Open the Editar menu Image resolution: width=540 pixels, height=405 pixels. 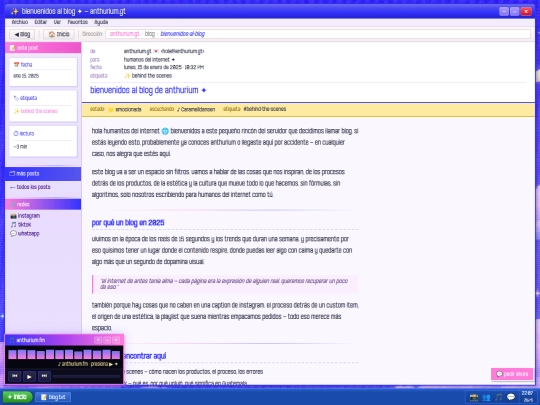[41, 22]
